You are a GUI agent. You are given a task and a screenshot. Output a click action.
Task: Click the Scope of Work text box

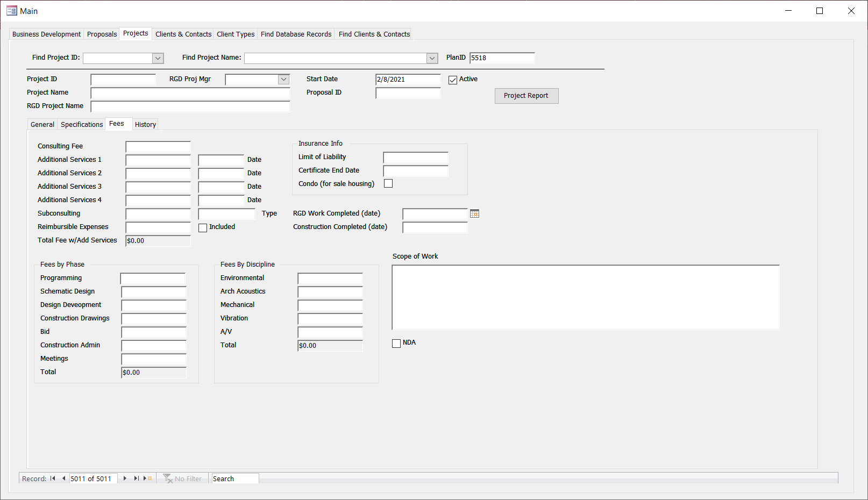click(x=586, y=297)
